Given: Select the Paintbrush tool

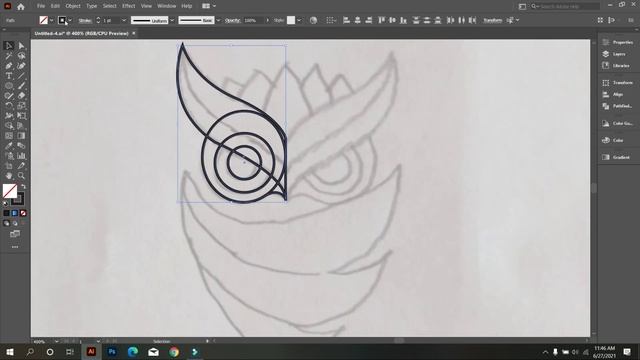Looking at the screenshot, I should pos(21,86).
